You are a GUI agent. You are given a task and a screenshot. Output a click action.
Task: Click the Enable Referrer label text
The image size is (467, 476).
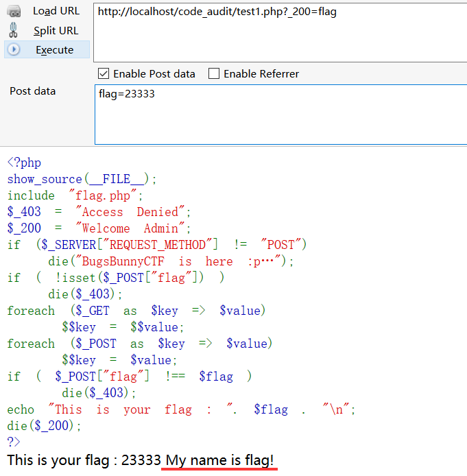[261, 73]
